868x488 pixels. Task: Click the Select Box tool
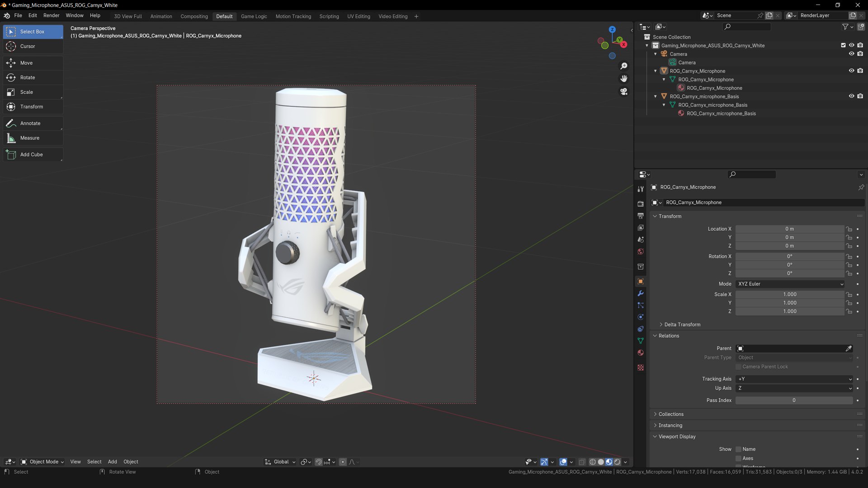[x=33, y=32]
